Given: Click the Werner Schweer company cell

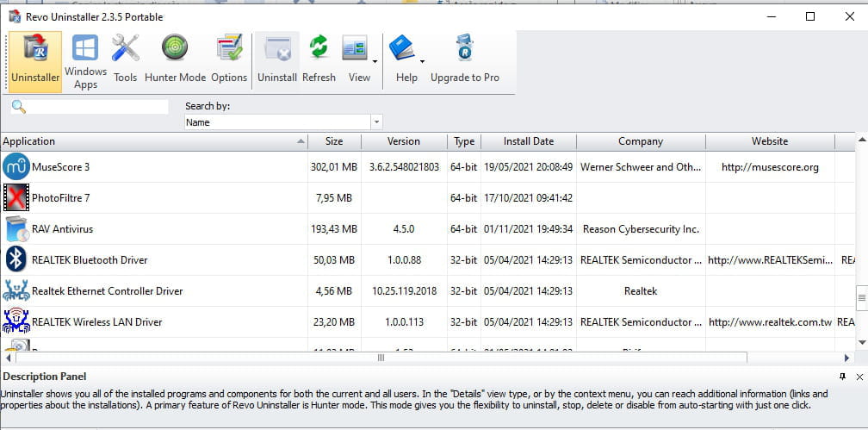Looking at the screenshot, I should [641, 167].
